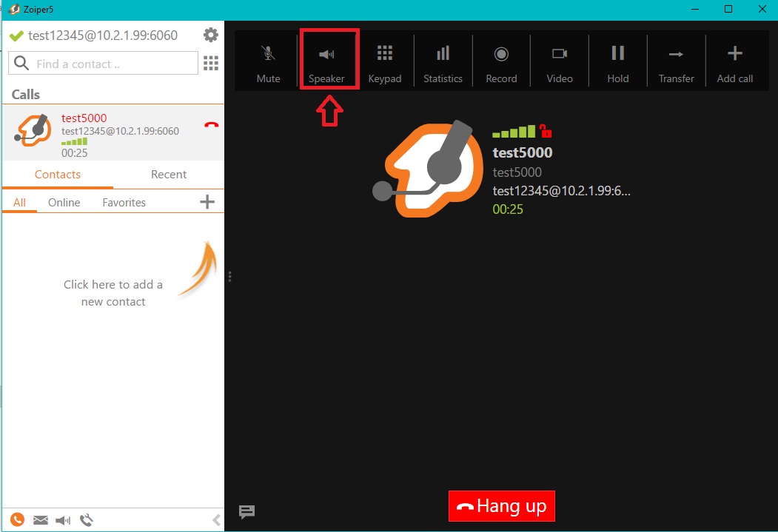Image resolution: width=778 pixels, height=532 pixels.
Task: Add a new contact with the plus icon
Action: point(207,202)
